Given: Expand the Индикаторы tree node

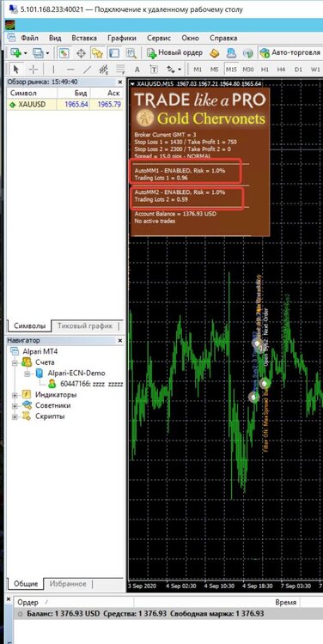Looking at the screenshot, I should pos(15,395).
